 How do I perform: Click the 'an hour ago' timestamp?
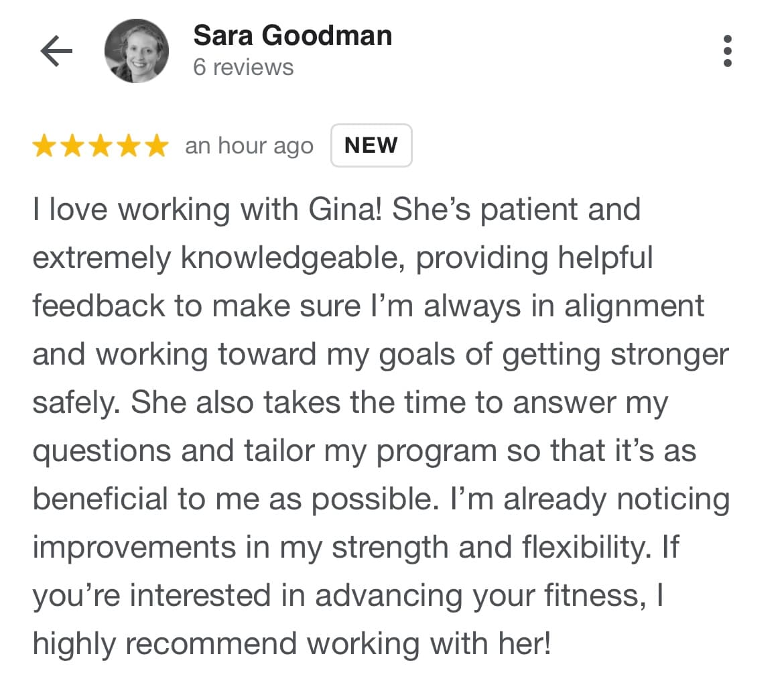249,145
